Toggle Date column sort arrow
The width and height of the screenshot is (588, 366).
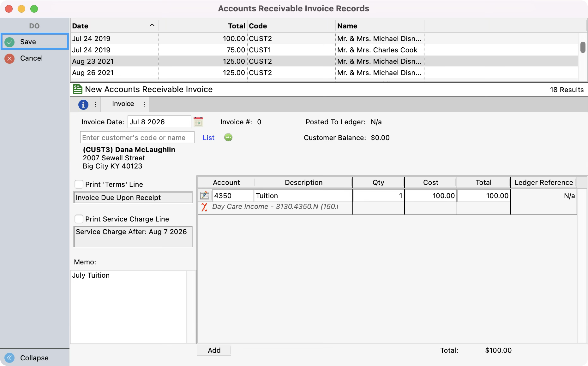pyautogui.click(x=152, y=25)
